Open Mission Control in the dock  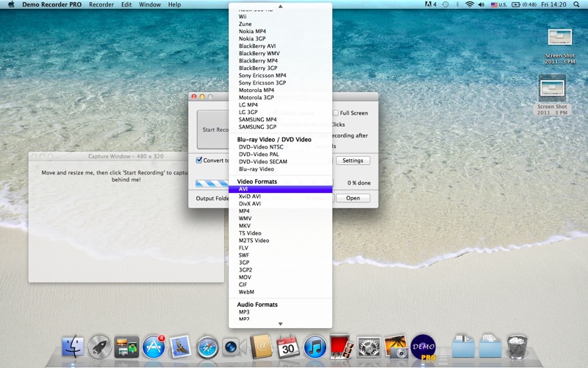point(126,347)
